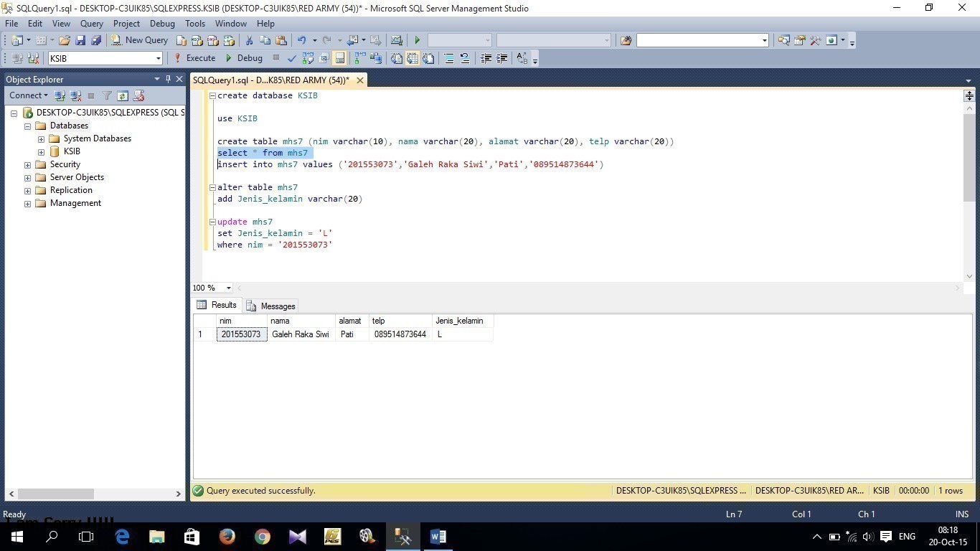Click the Disconnect icon in Object Explorer

pos(75,95)
